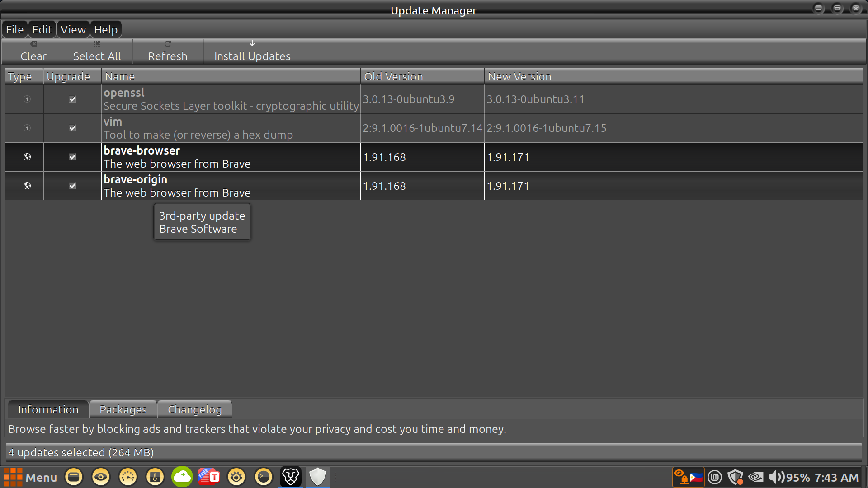This screenshot has height=488, width=868.
Task: Switch to the Packages tab
Action: (x=123, y=409)
